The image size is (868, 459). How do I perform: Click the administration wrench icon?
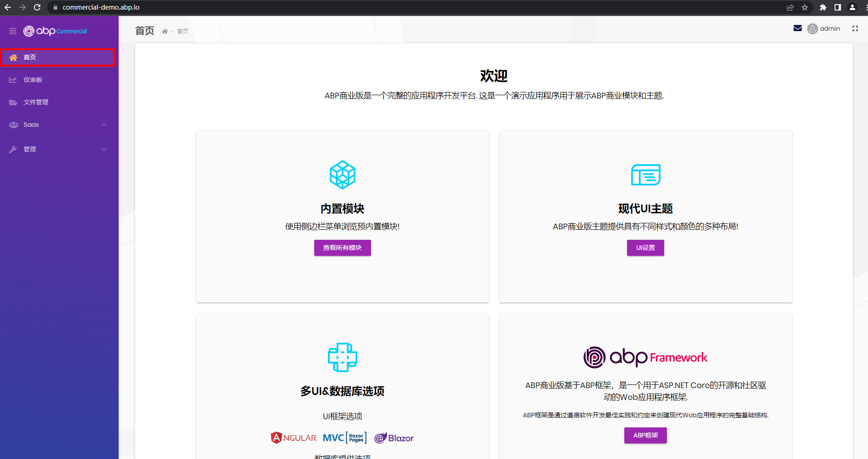(13, 149)
